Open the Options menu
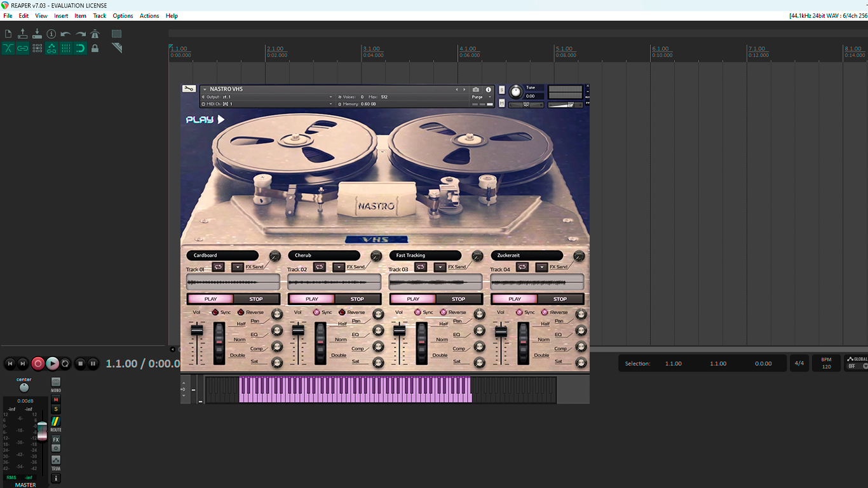This screenshot has height=488, width=868. [x=123, y=16]
